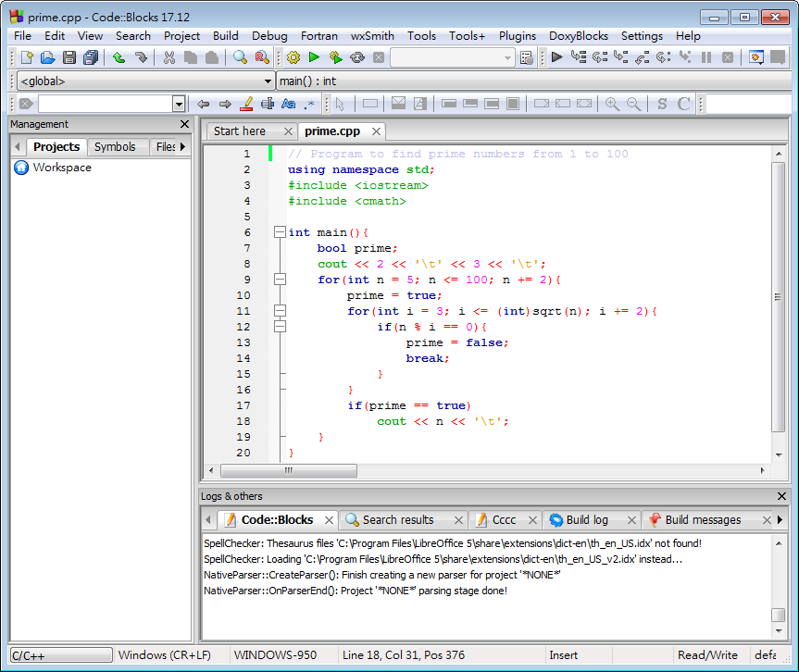Run the program with green play icon
The height and width of the screenshot is (672, 799).
pyautogui.click(x=315, y=57)
